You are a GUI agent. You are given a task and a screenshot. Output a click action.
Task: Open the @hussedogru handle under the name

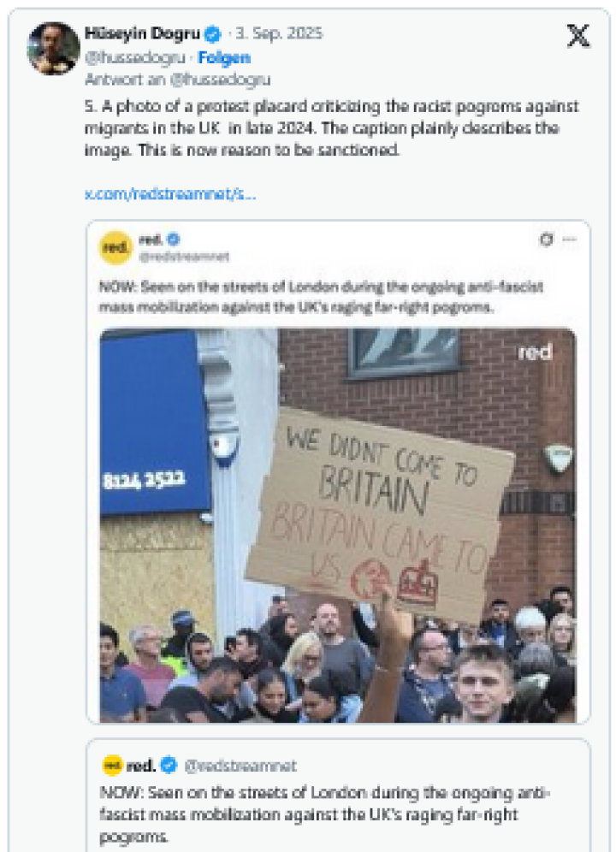(135, 57)
